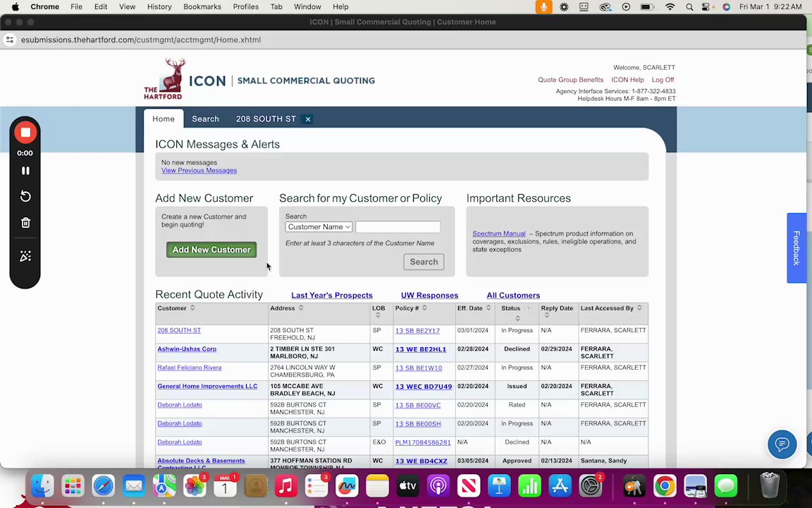Open the 208 SOUTH ST tab
812x508 pixels.
[266, 119]
